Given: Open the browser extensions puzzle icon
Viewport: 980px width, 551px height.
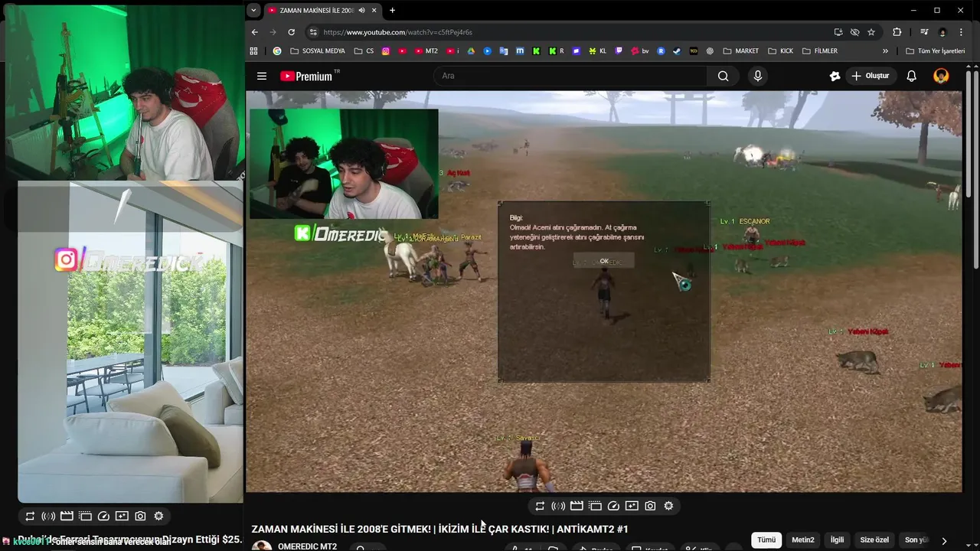Looking at the screenshot, I should [897, 32].
